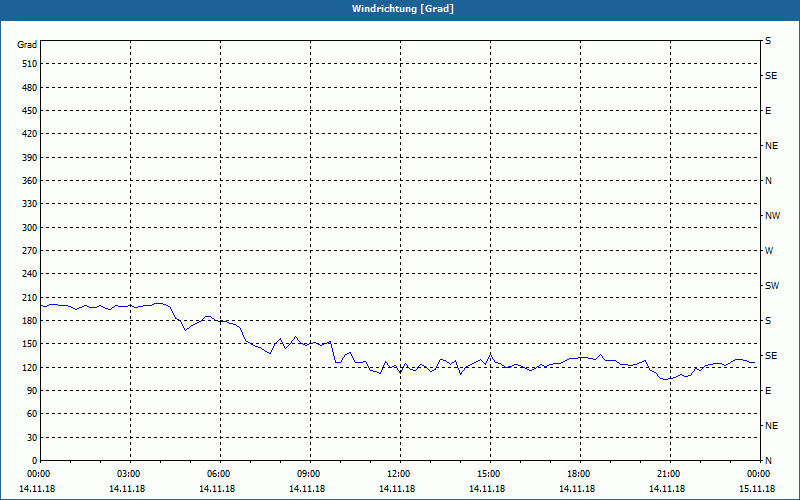Click the 90 y-axis value
This screenshot has width=800, height=500.
coord(32,390)
